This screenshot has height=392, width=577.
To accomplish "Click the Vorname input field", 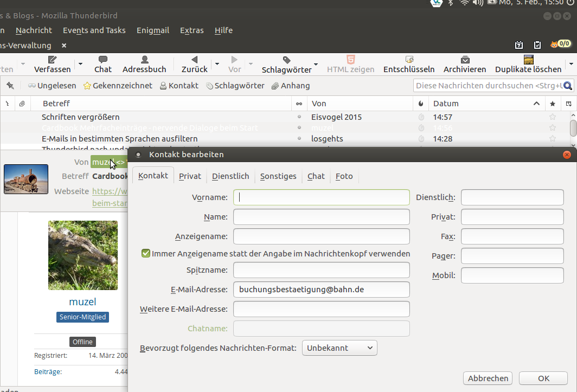I will pos(321,197).
